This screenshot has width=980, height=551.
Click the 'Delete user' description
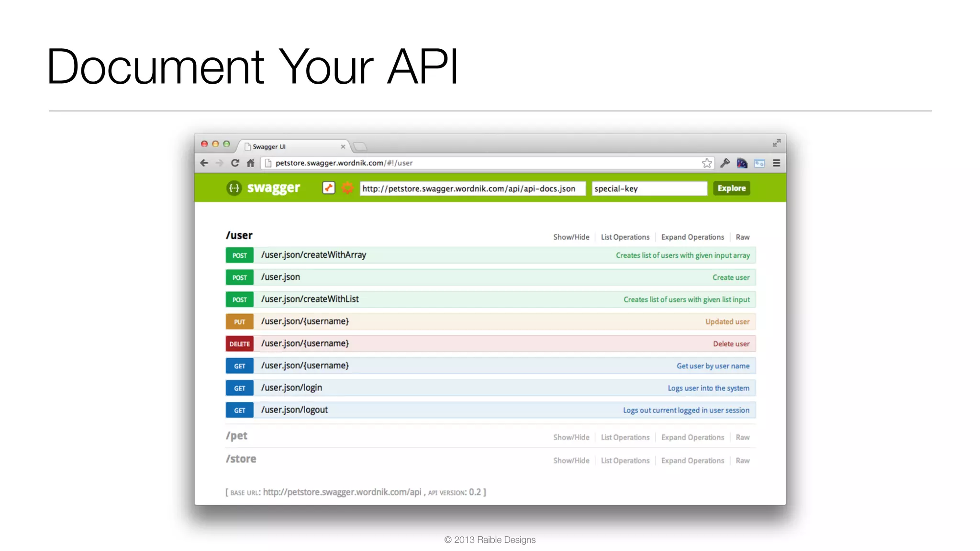(731, 344)
